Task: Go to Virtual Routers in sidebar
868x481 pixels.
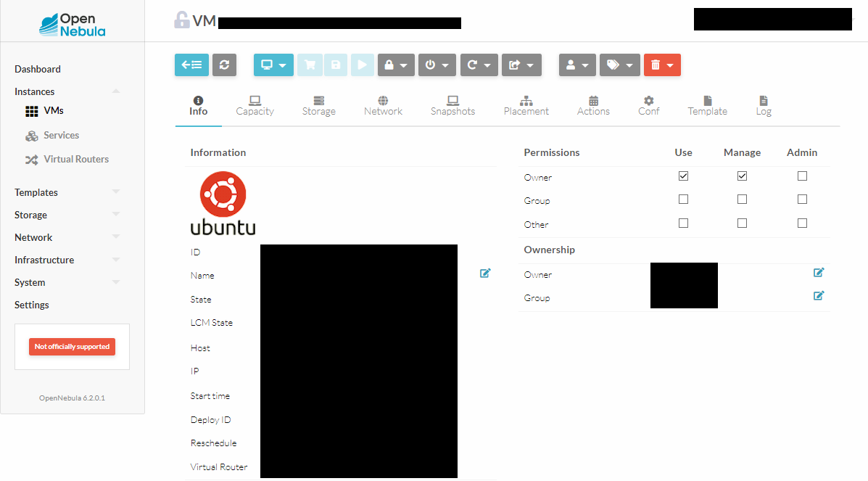Action: tap(75, 159)
